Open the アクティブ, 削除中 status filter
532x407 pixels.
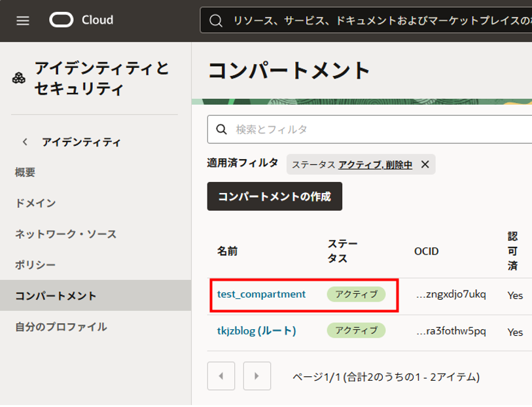point(375,164)
